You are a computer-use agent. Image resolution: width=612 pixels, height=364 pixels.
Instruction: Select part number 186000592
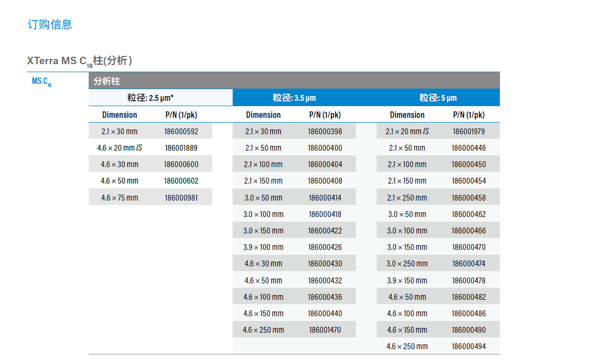pyautogui.click(x=181, y=132)
